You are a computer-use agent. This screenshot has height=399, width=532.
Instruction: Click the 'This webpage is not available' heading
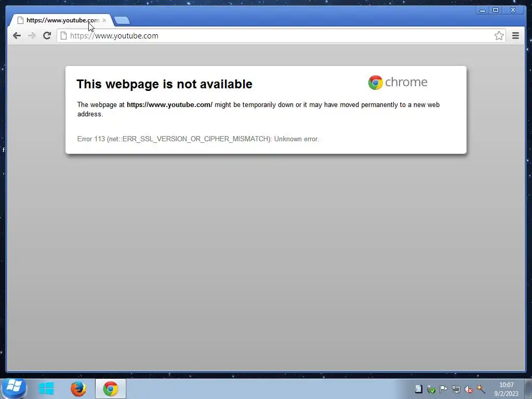pos(164,84)
